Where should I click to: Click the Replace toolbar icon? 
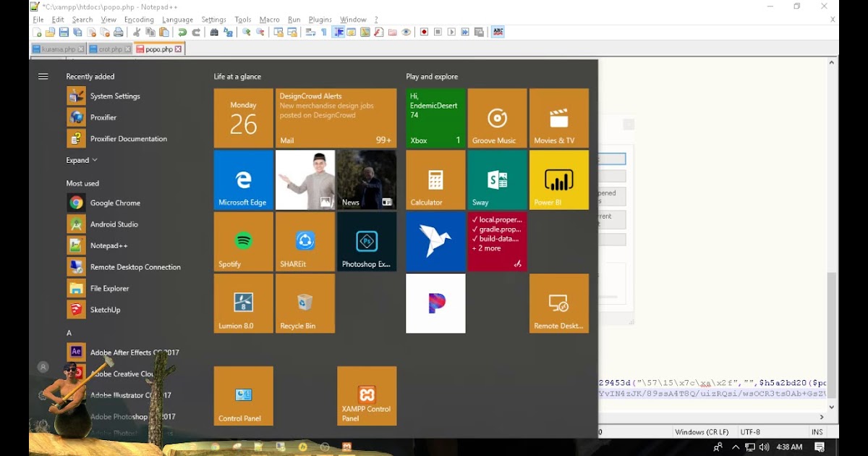point(228,32)
